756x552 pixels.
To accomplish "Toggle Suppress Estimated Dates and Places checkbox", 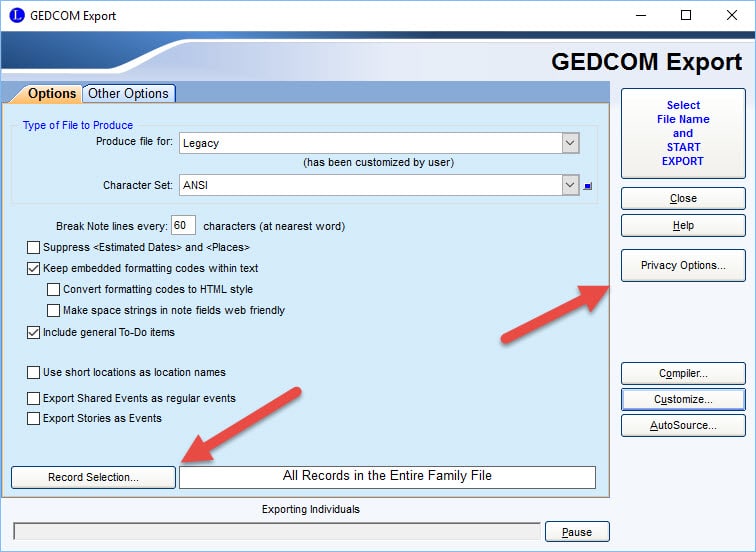I will [34, 247].
